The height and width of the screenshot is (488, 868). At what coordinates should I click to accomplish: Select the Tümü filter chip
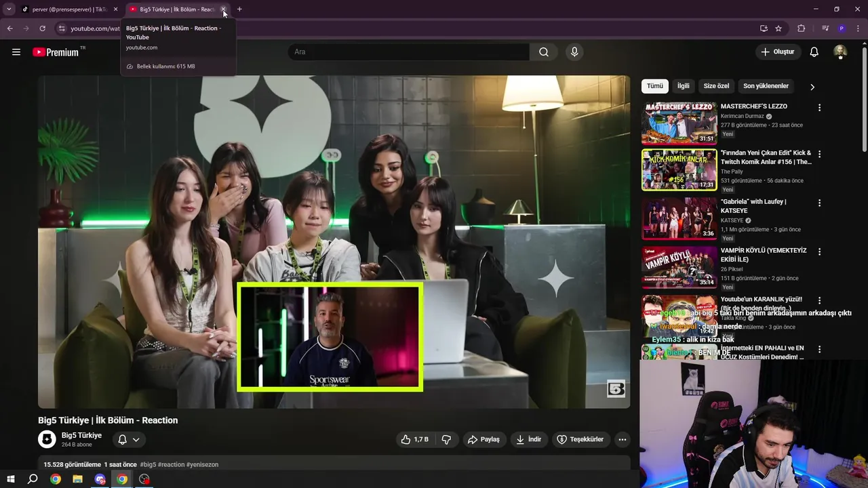655,86
